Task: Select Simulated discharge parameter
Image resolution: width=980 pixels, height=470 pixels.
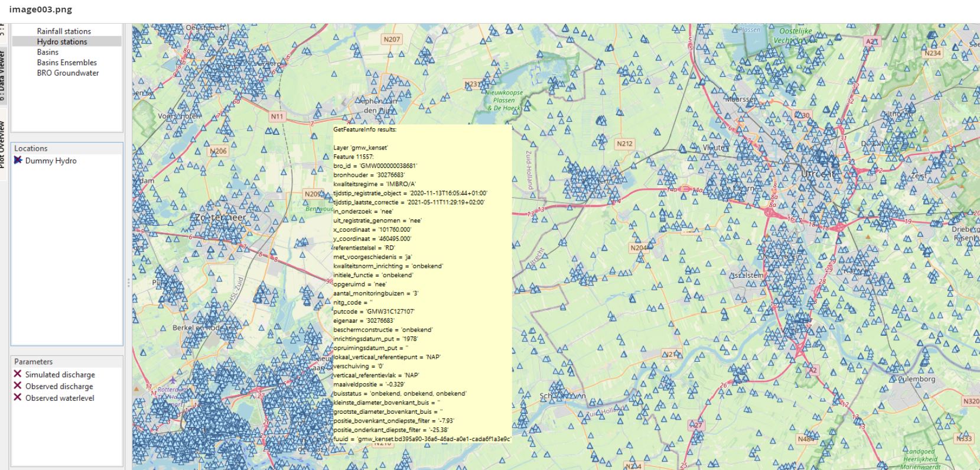Action: pyautogui.click(x=60, y=374)
